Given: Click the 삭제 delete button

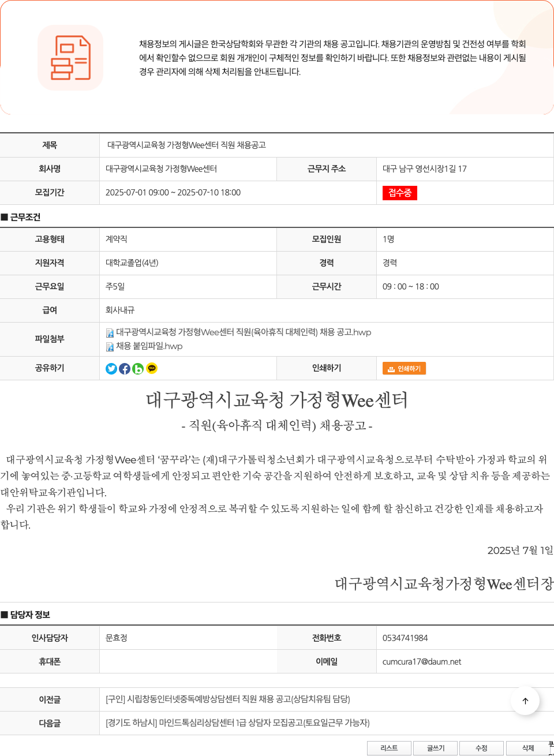Looking at the screenshot, I should (528, 748).
